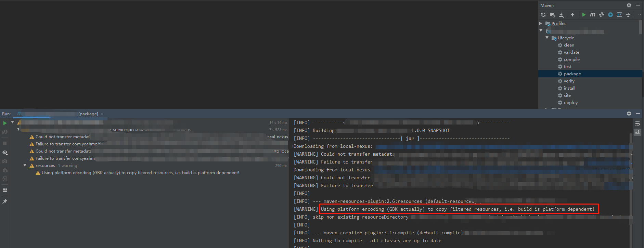Viewport: 644px width, 248px height.
Task: Run Maven build green arrow in Maven toolbar
Action: [x=584, y=15]
